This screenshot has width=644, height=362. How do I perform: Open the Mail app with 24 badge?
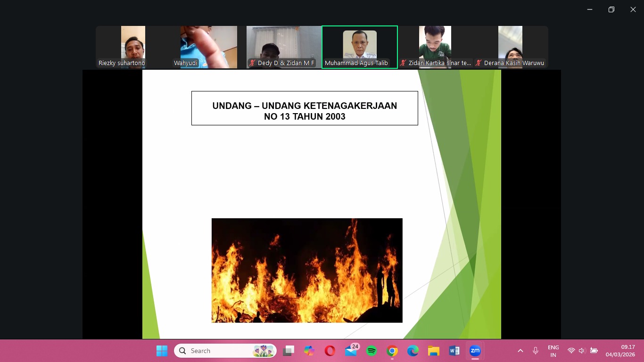click(351, 351)
